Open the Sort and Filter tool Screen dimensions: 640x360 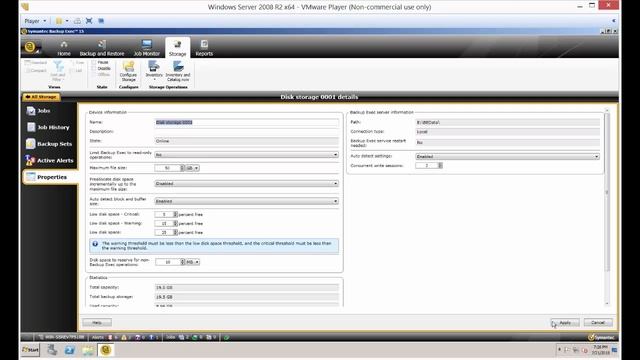[x=58, y=71]
